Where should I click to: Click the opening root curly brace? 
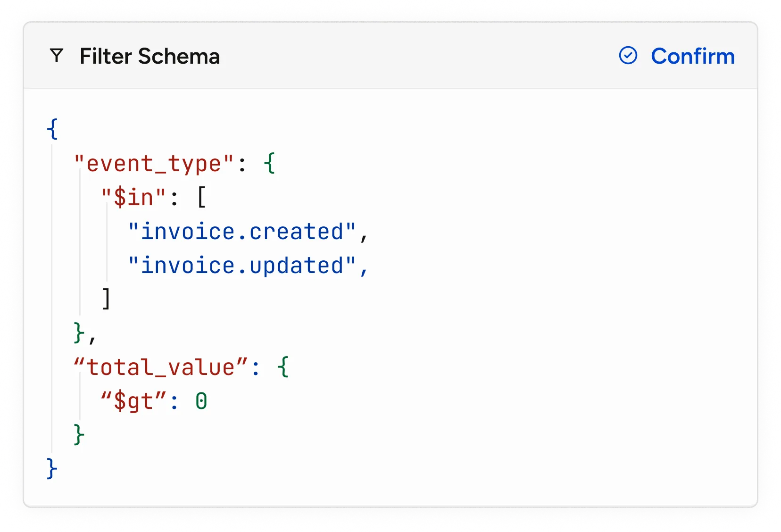click(x=52, y=129)
